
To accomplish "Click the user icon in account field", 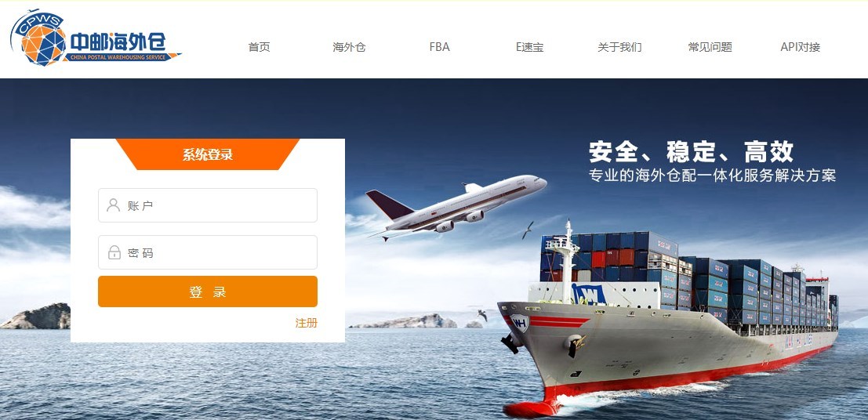I will pos(114,205).
